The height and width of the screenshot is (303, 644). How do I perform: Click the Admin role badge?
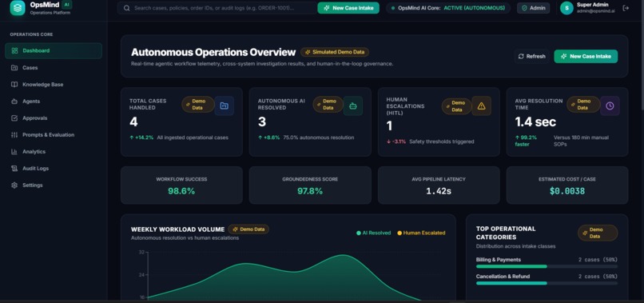coord(533,8)
